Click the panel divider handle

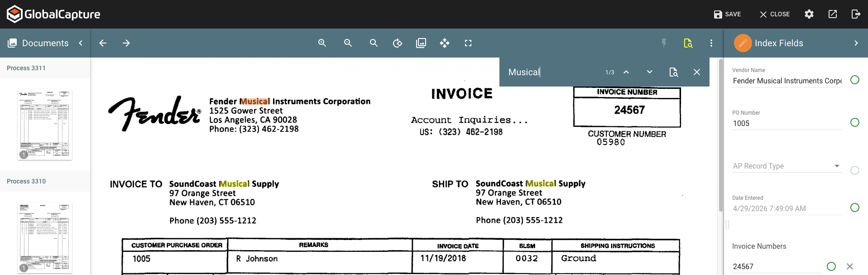tap(727, 224)
